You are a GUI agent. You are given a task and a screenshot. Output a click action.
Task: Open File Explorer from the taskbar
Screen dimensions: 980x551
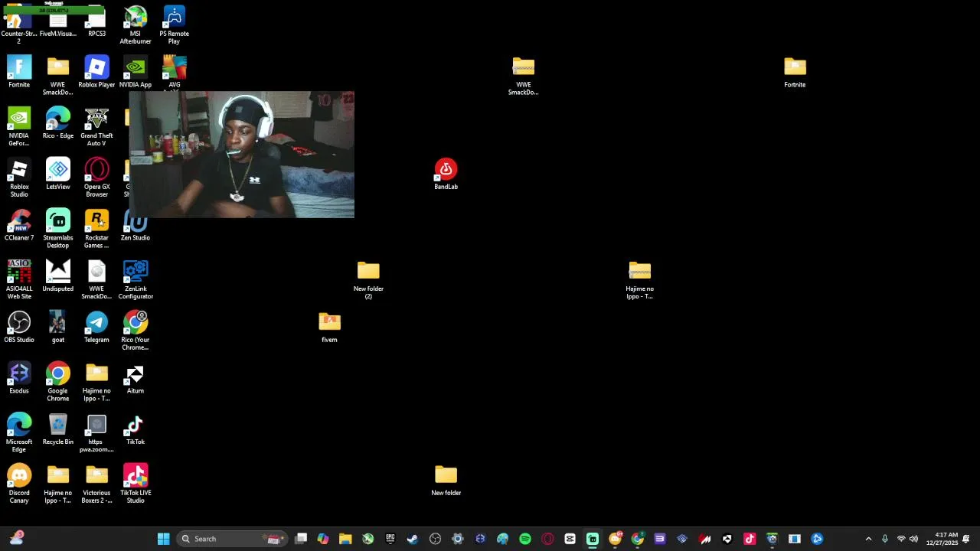click(345, 539)
